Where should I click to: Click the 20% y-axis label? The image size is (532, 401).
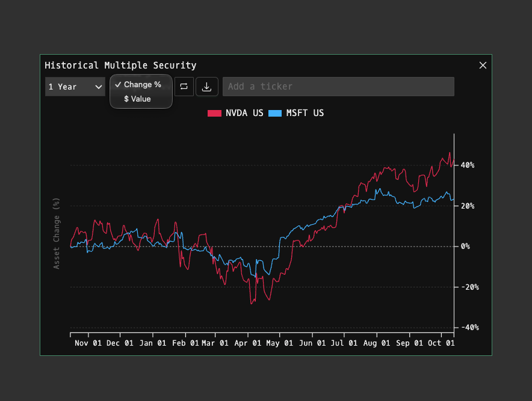[x=467, y=206]
